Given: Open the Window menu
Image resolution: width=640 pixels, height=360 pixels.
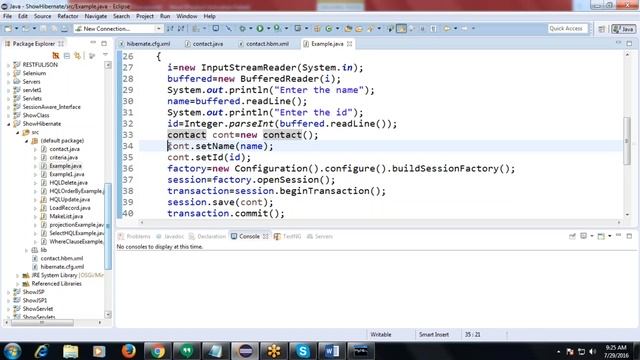Looking at the screenshot, I should click(187, 16).
